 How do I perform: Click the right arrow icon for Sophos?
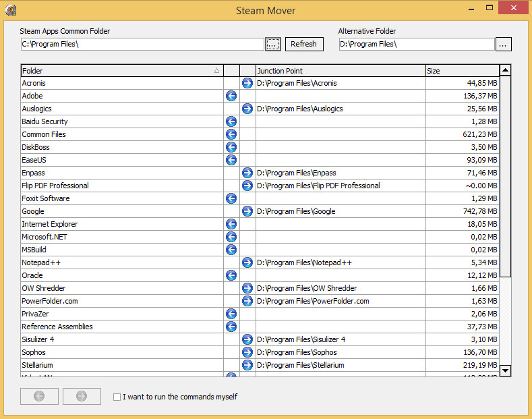click(247, 352)
